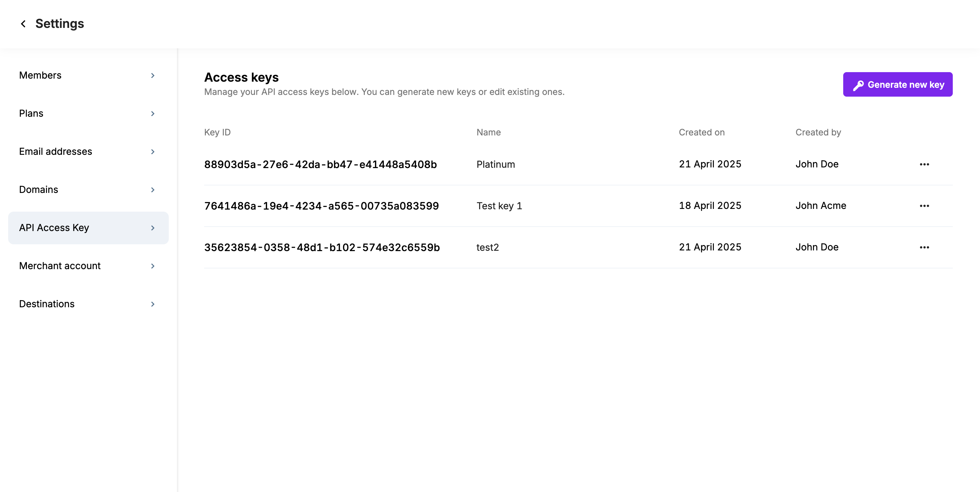
Task: Click the key icon in Generate button
Action: pos(858,85)
